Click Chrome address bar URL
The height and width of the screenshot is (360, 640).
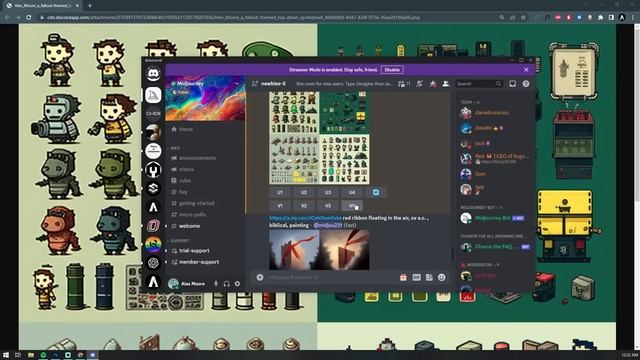point(233,18)
